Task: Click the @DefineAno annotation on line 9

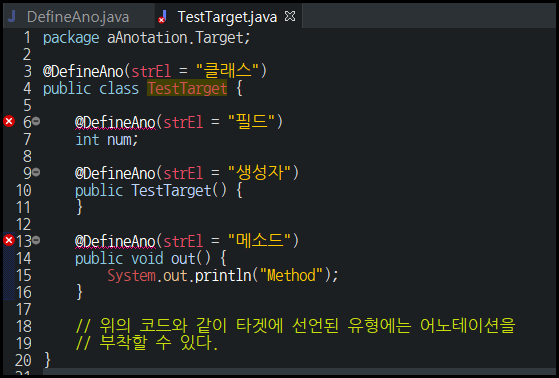Action: tap(116, 173)
